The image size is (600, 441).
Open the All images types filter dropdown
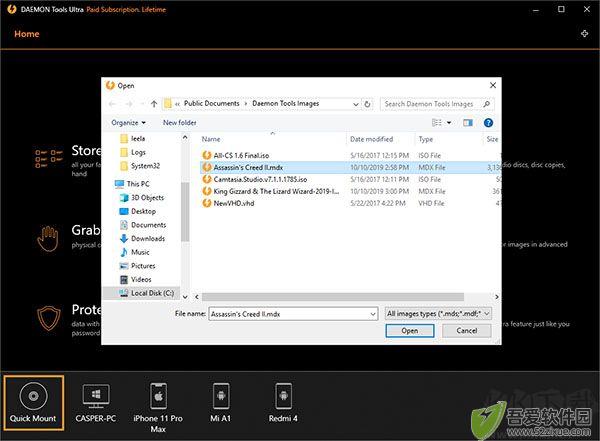438,314
